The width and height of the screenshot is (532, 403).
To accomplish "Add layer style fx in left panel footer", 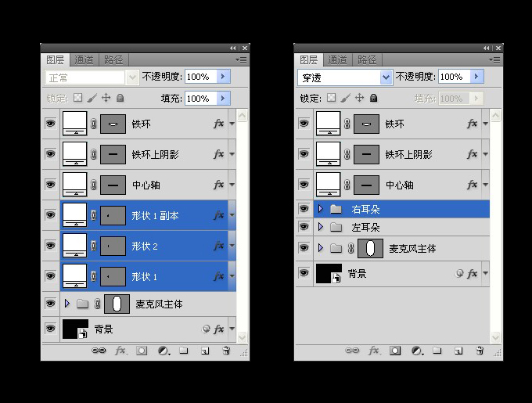I will click(x=120, y=351).
